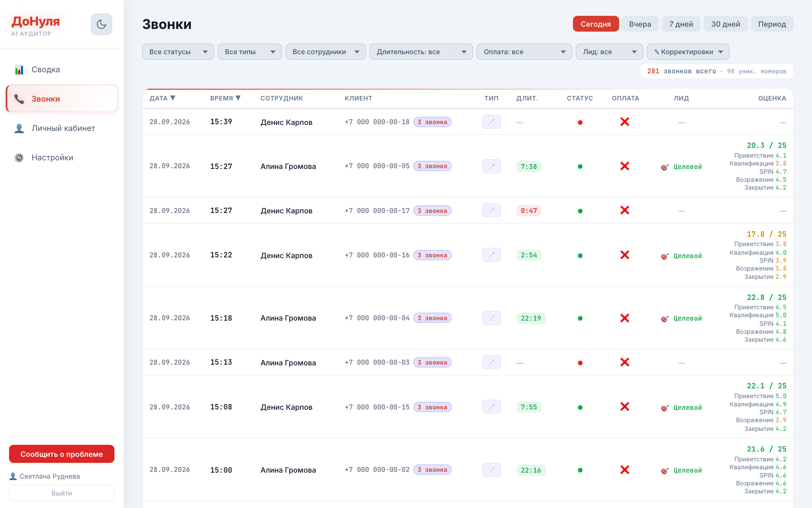Expand the Оплата: все dropdown
Image resolution: width=812 pixels, height=508 pixels.
pyautogui.click(x=524, y=52)
